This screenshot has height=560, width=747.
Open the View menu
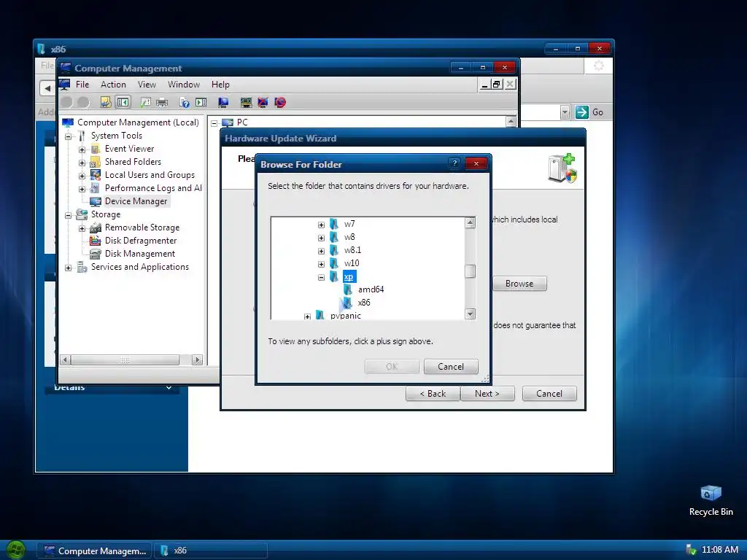tap(147, 85)
